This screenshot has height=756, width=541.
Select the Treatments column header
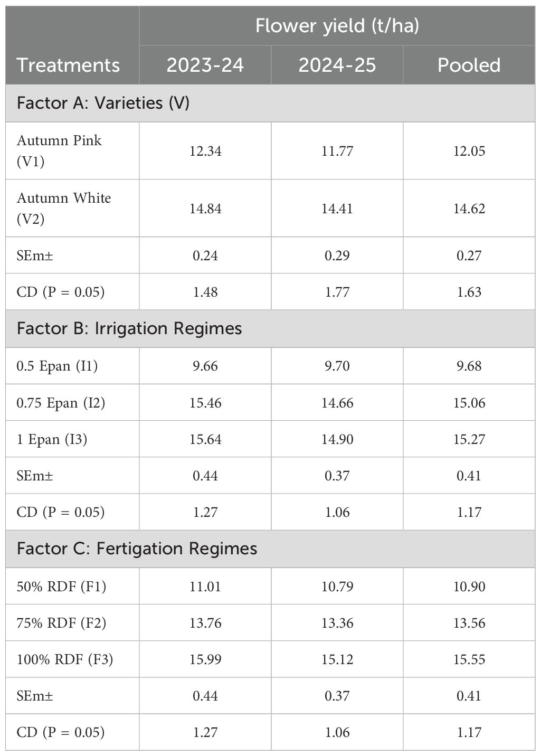pyautogui.click(x=69, y=65)
